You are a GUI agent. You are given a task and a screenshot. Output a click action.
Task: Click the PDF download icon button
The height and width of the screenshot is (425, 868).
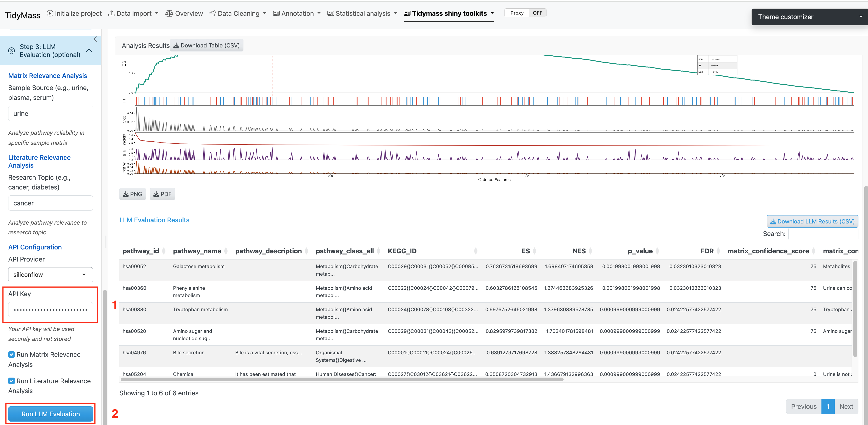point(162,194)
